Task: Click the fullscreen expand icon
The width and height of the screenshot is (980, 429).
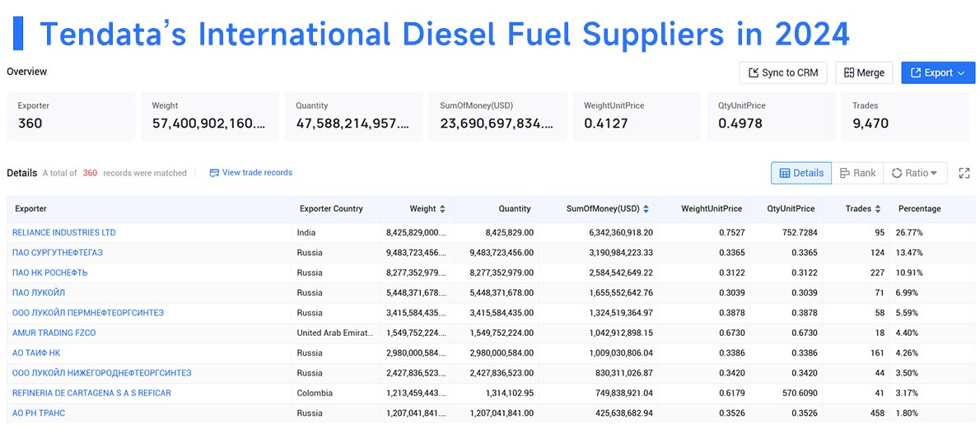Action: pos(964,173)
